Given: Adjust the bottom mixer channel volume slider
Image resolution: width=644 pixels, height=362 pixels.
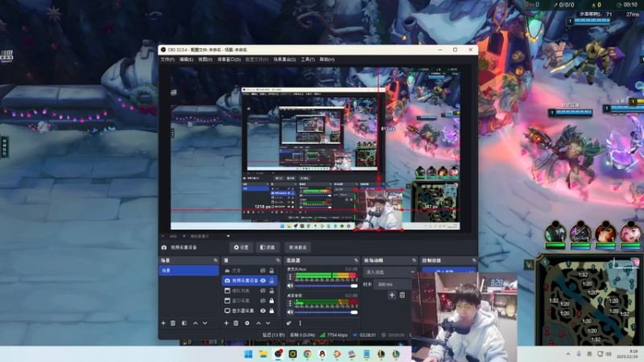Looking at the screenshot, I should click(326, 312).
